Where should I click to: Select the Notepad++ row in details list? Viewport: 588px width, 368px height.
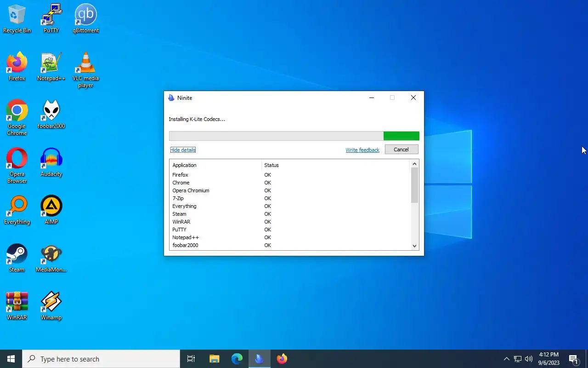(289, 237)
